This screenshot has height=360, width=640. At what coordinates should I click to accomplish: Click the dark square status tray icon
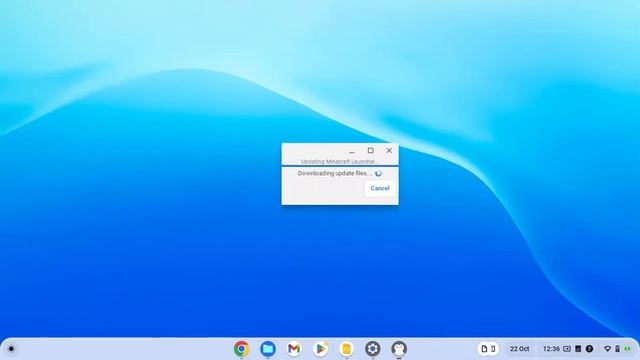click(578, 349)
